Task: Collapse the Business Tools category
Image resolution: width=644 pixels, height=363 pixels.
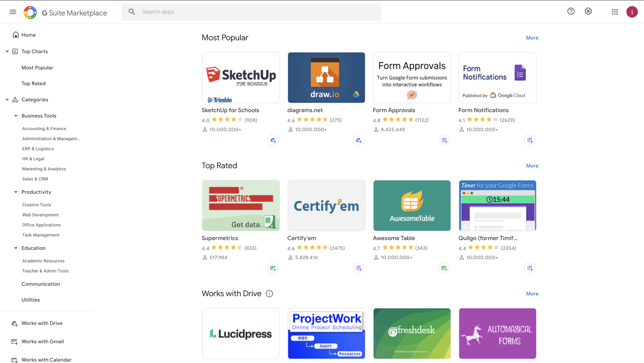Action: coord(16,116)
